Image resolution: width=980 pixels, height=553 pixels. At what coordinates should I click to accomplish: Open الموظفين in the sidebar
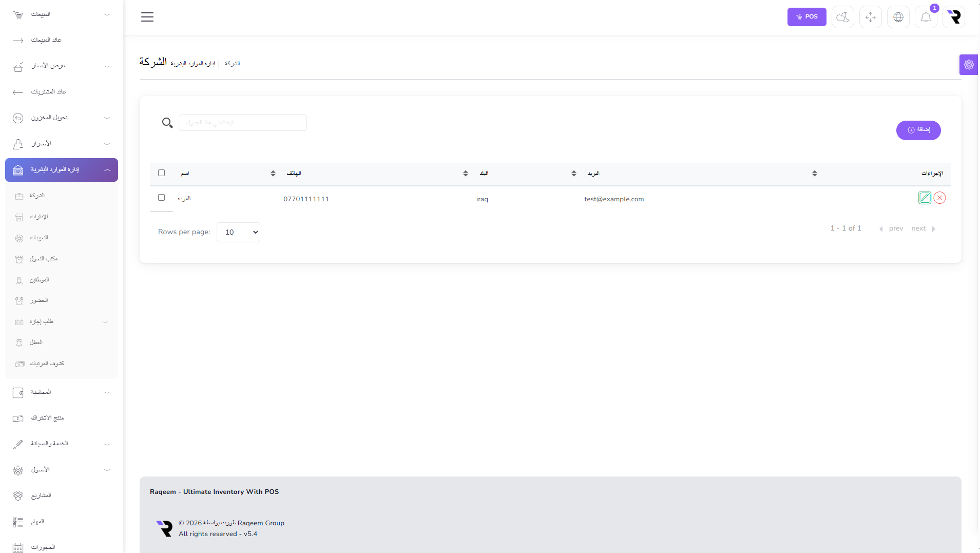[x=39, y=280]
